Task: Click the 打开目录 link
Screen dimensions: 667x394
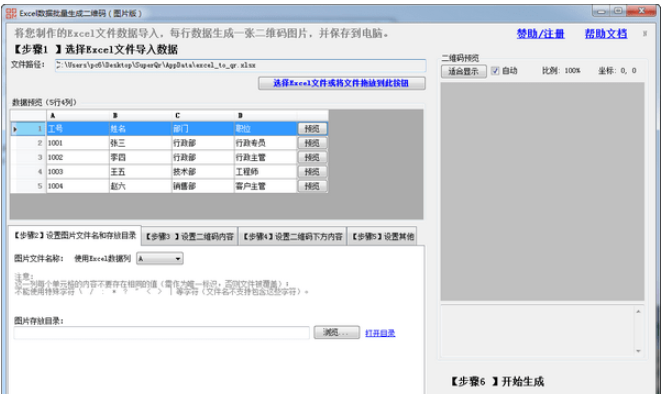Action: tap(380, 333)
